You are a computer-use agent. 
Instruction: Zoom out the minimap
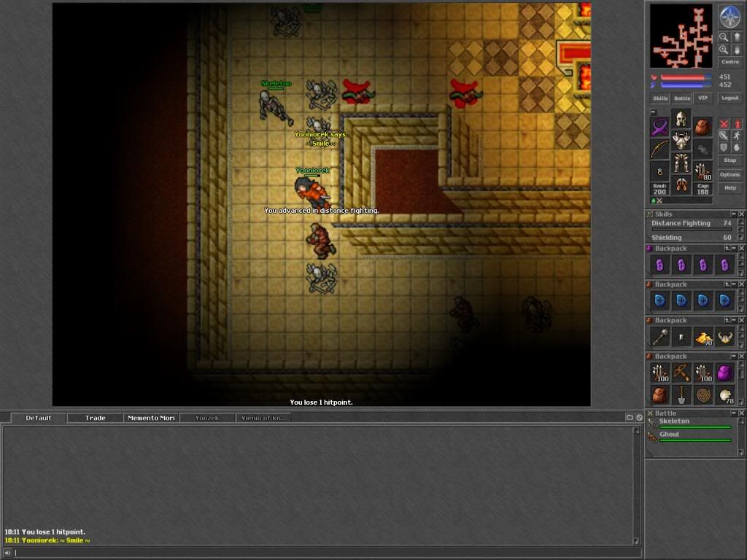pyautogui.click(x=724, y=37)
